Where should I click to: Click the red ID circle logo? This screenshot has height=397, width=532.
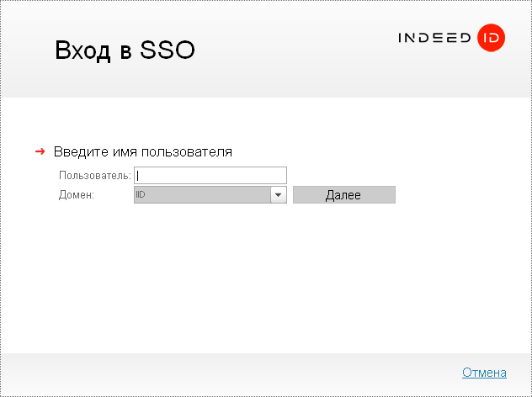[x=491, y=38]
